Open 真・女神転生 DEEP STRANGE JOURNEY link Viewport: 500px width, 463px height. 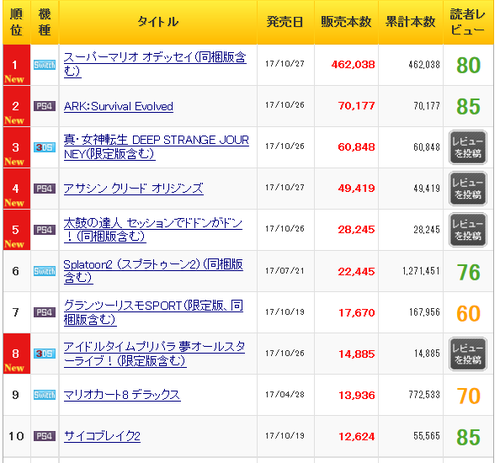pos(156,147)
